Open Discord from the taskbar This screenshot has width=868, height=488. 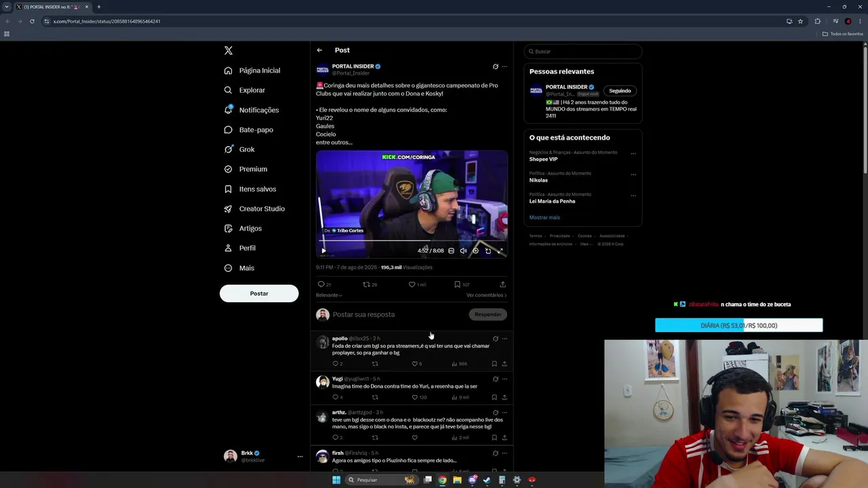pyautogui.click(x=472, y=480)
